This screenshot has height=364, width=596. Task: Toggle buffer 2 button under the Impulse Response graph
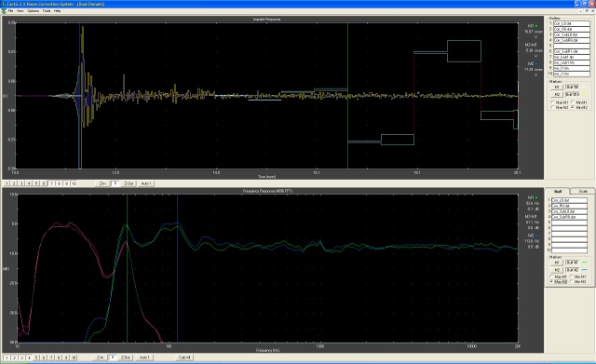point(14,183)
